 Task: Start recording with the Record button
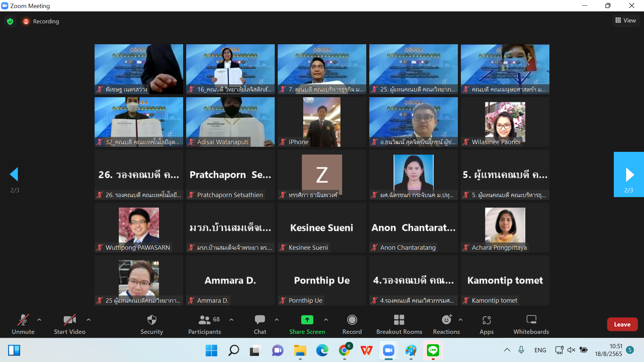(x=352, y=324)
